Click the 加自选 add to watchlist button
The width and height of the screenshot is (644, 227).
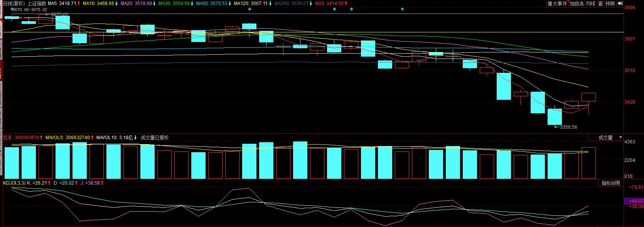point(577,3)
